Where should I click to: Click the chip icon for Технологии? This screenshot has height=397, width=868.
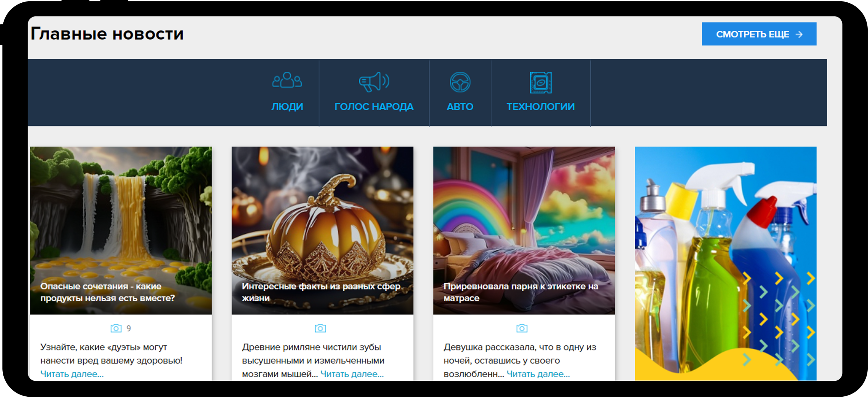(540, 82)
